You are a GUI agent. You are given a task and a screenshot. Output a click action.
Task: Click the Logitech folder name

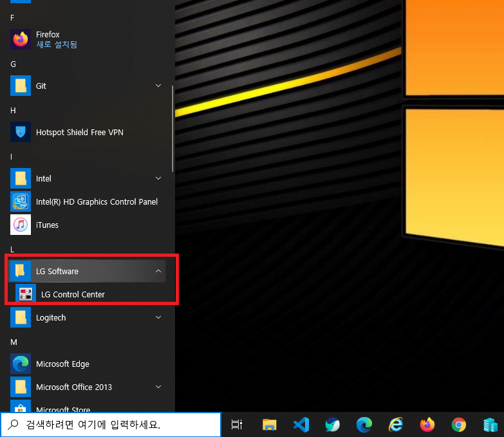[51, 317]
